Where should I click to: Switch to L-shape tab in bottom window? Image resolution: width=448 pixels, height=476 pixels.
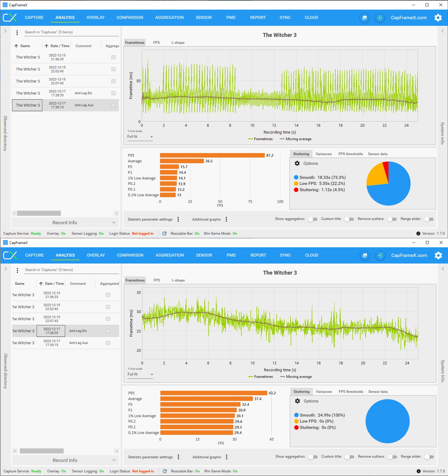178,280
